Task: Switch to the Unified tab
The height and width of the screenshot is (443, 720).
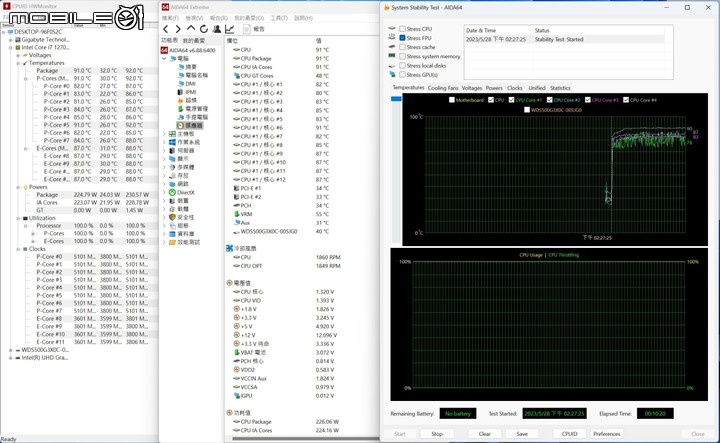Action: pos(536,88)
